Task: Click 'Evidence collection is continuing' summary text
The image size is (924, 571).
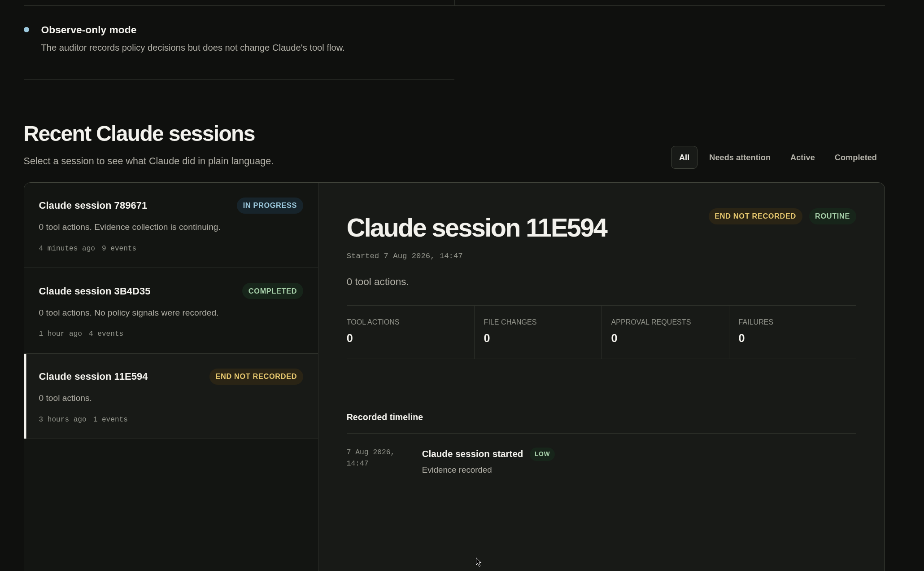Action: point(157,227)
